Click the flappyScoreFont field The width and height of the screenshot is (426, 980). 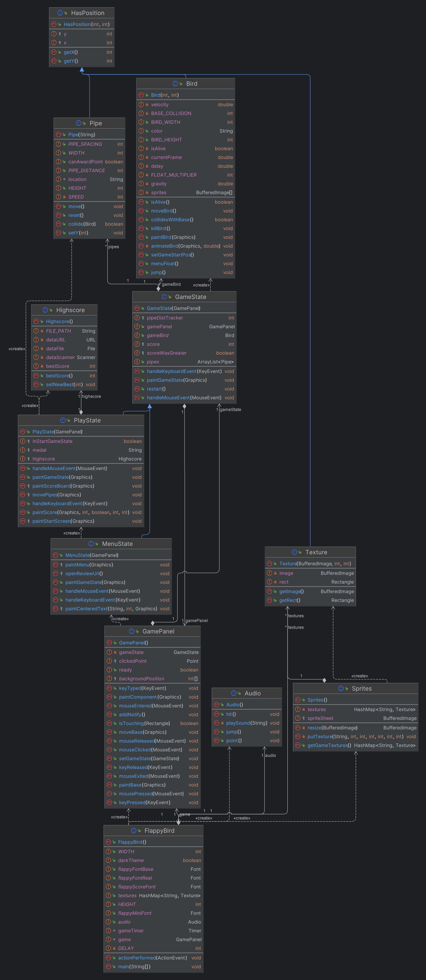(153, 887)
